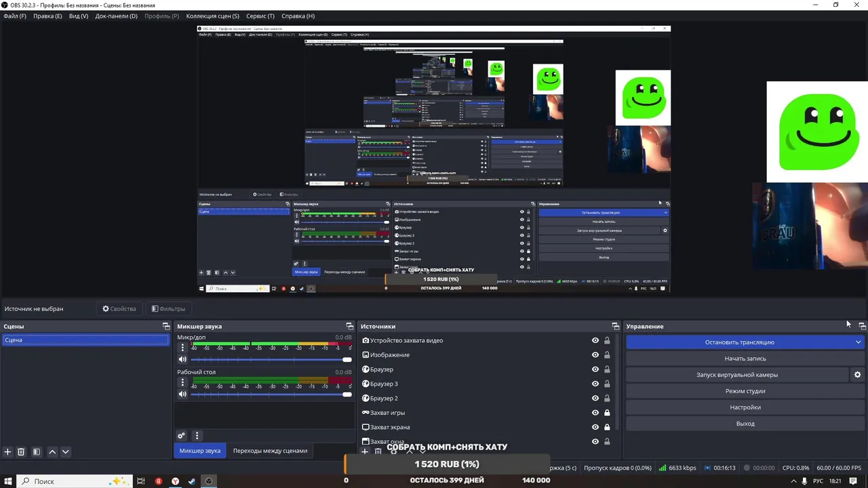This screenshot has width=868, height=488.
Task: Click the Выход button
Action: tap(745, 424)
